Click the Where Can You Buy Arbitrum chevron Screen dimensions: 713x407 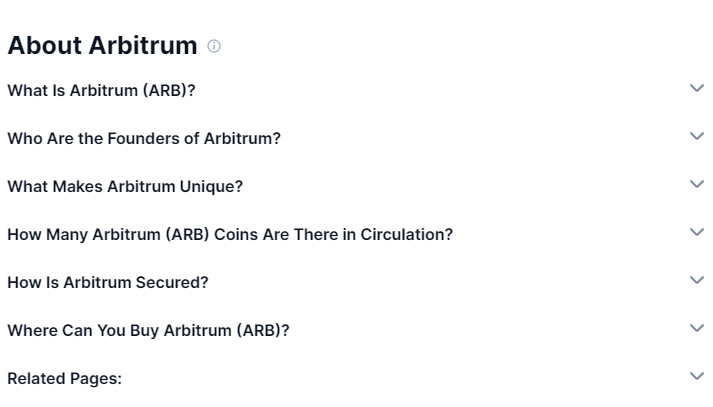point(697,329)
